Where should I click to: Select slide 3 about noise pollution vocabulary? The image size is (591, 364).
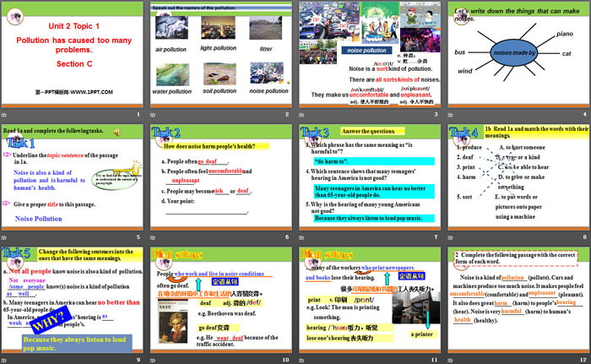click(370, 55)
